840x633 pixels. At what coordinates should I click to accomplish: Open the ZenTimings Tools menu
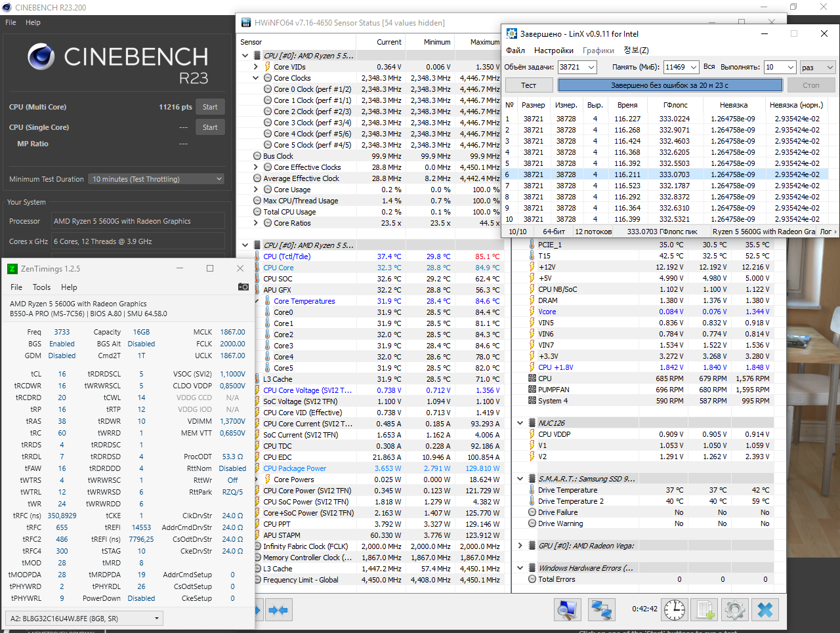(41, 287)
